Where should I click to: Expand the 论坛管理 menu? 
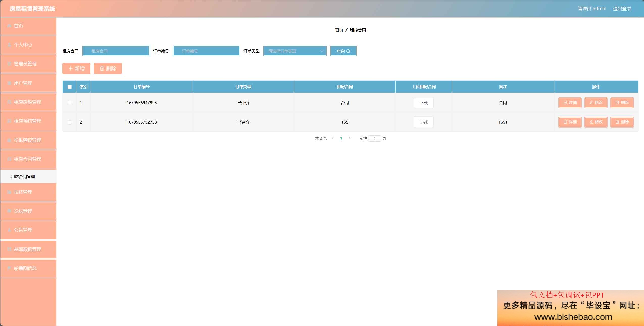28,211
